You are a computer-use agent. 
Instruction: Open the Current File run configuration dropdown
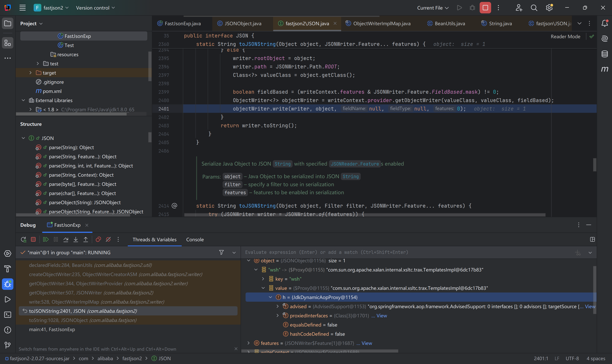point(433,8)
